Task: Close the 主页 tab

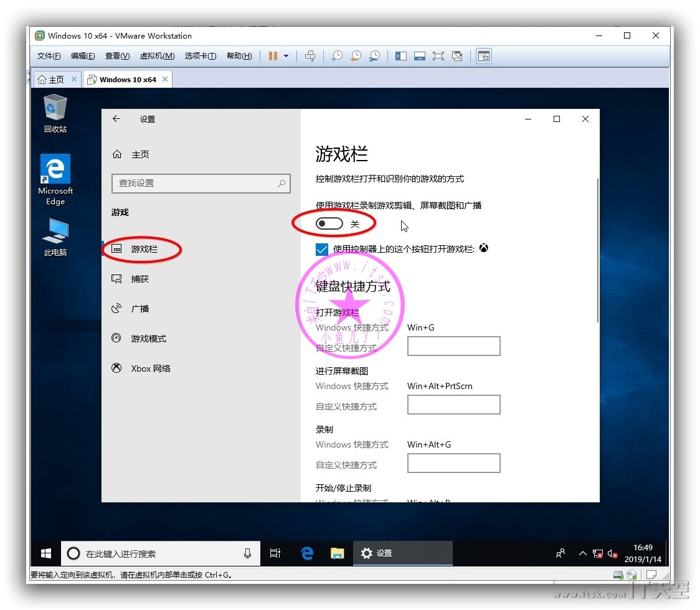Action: click(74, 79)
